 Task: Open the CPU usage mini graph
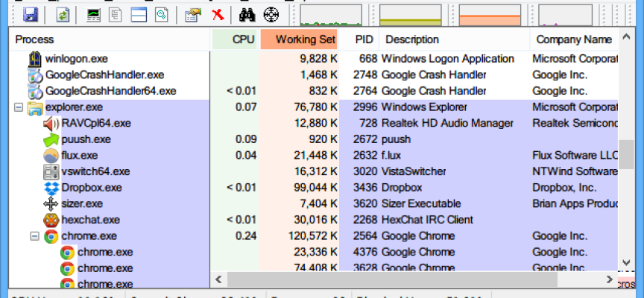[x=331, y=15]
